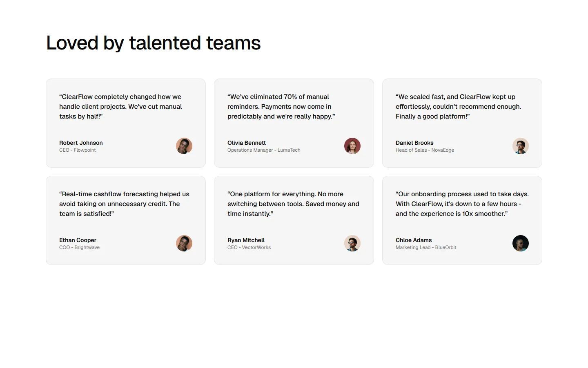Click the quote about real-time cashflow forecasting
Image resolution: width=588 pixels, height=368 pixels.
pyautogui.click(x=124, y=204)
